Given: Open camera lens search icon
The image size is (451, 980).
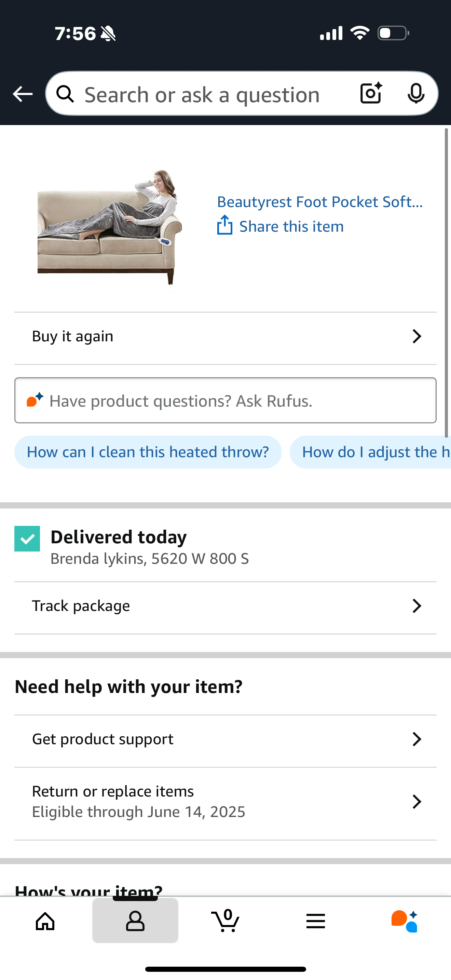Looking at the screenshot, I should coord(371,93).
